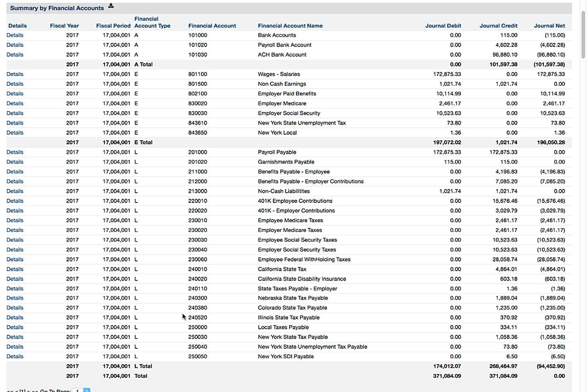This screenshot has width=588, height=392.
Task: Click the Journal Debit column header
Action: click(443, 26)
